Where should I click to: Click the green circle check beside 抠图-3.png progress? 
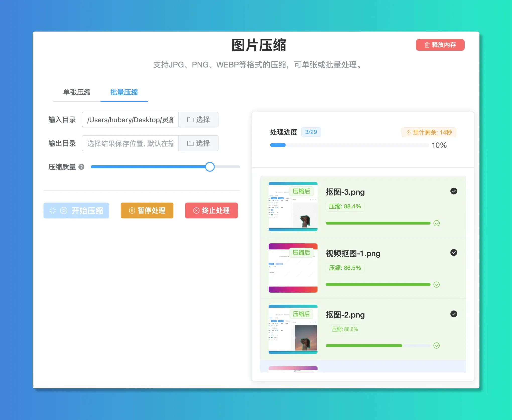pos(437,223)
